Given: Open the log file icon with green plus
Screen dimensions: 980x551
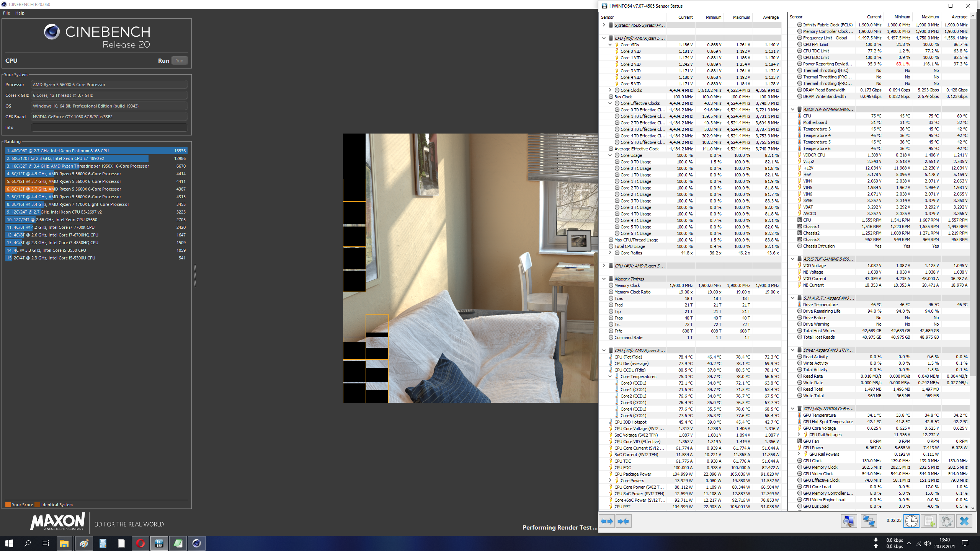Looking at the screenshot, I should tap(929, 521).
